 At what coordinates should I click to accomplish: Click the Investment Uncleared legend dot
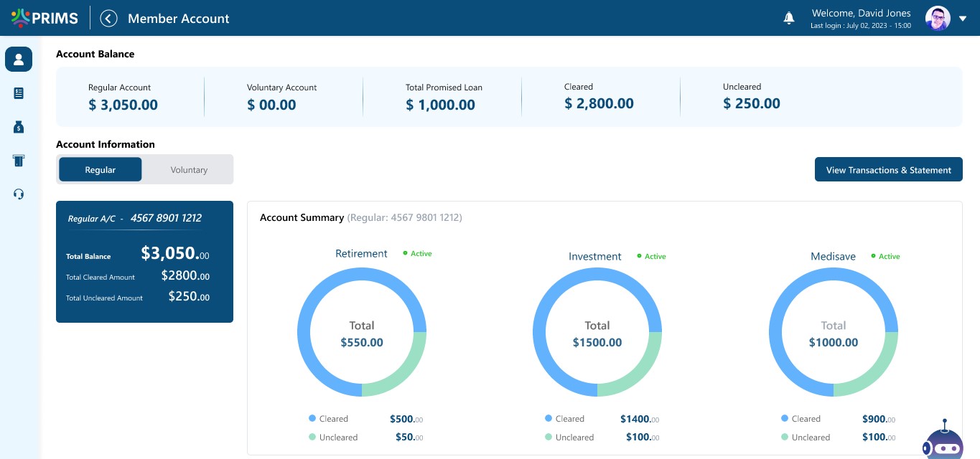549,437
